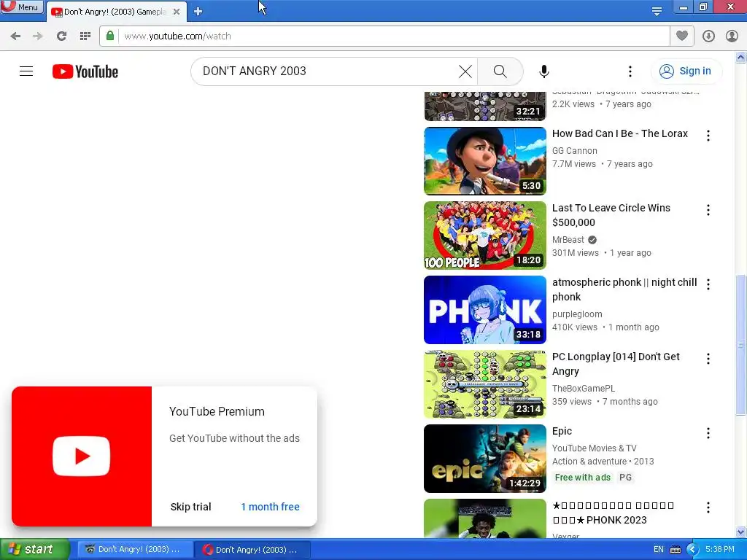
Task: Go to YouTube home via logo
Action: coord(85,71)
